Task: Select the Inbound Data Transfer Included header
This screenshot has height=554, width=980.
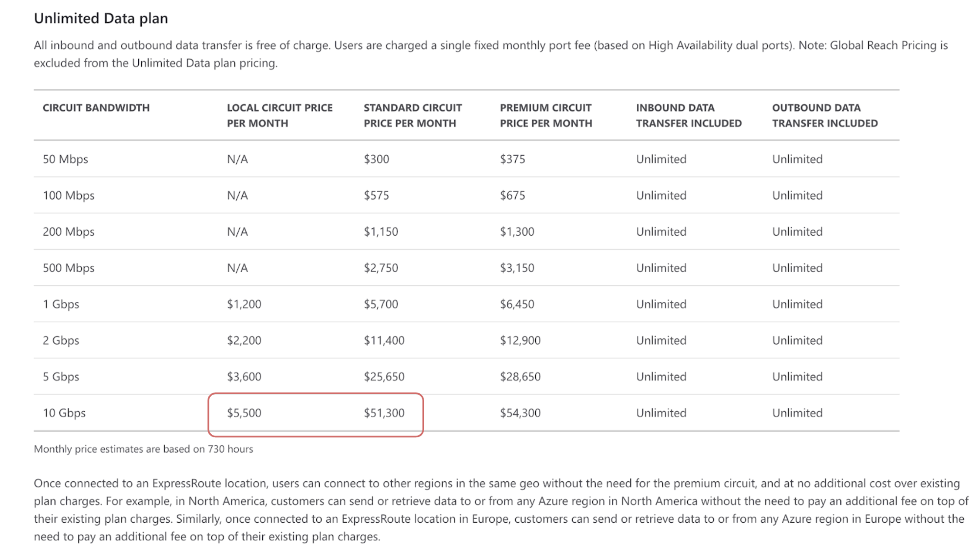Action: pos(689,116)
